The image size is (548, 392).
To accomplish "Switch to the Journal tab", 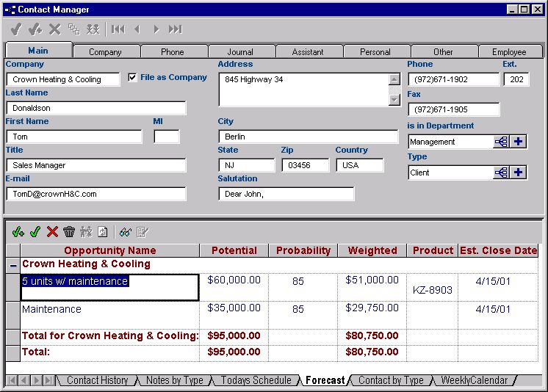I will tap(240, 52).
